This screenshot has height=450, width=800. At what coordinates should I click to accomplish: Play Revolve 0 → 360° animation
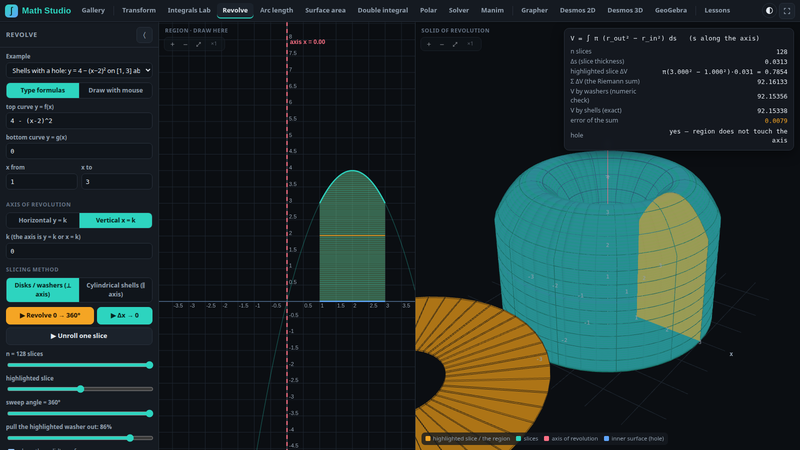[50, 315]
